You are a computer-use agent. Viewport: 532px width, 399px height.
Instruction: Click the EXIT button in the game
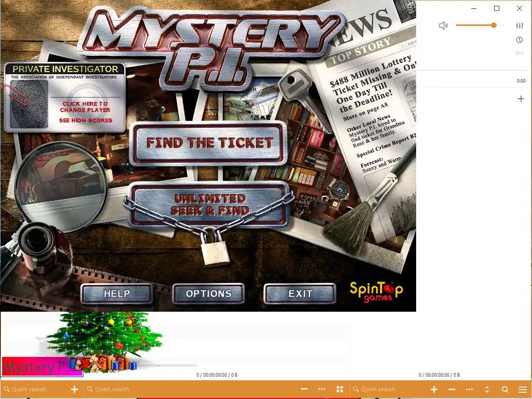coord(300,294)
